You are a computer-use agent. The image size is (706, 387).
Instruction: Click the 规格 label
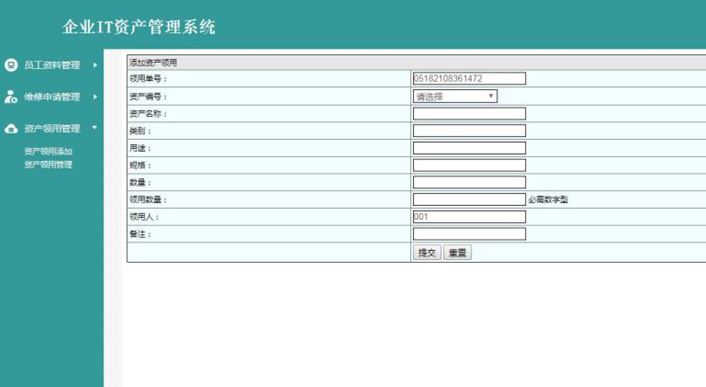click(140, 165)
